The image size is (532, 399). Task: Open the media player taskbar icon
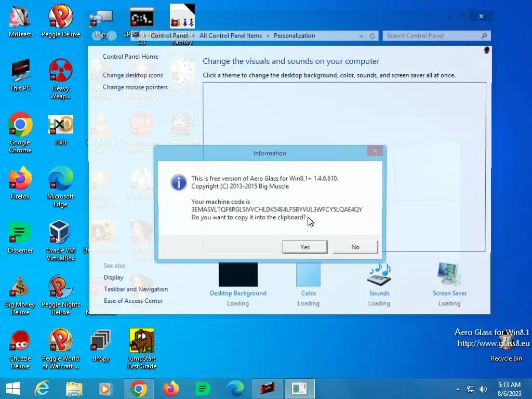tap(105, 389)
